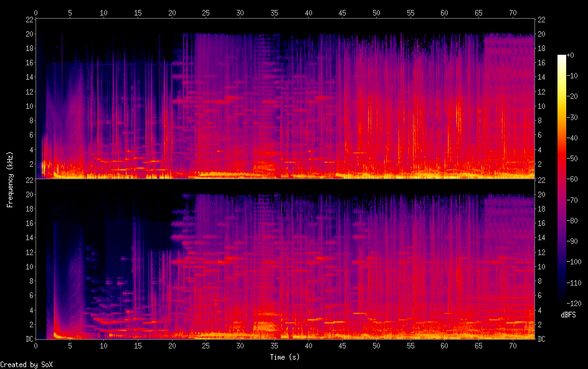Click the 35 second mark on the top time axis

coord(274,12)
